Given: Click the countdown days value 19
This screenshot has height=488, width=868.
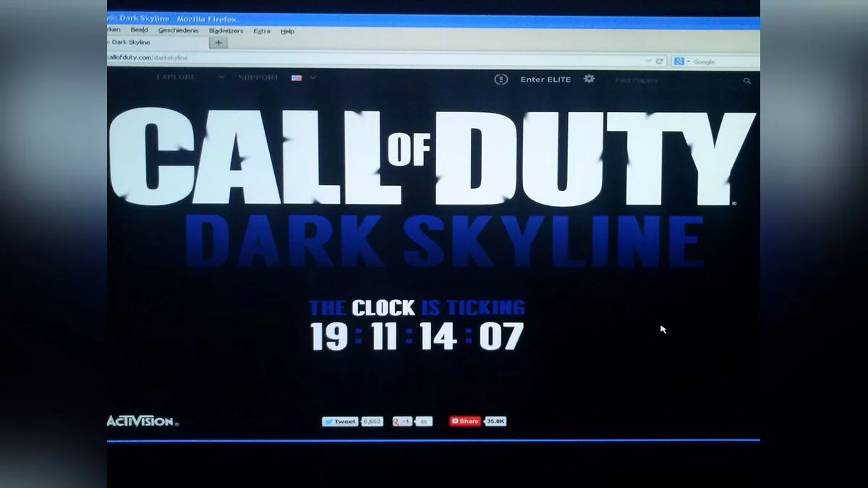Looking at the screenshot, I should coord(329,336).
